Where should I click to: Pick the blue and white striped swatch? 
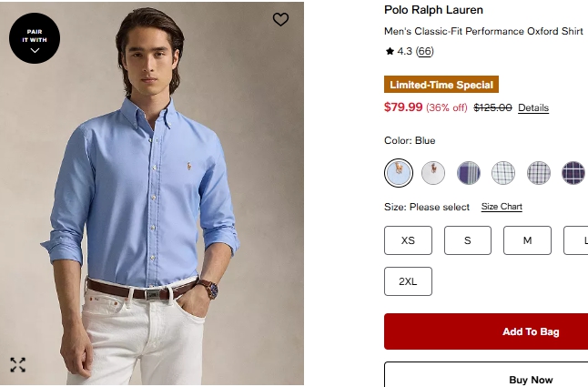click(x=469, y=172)
